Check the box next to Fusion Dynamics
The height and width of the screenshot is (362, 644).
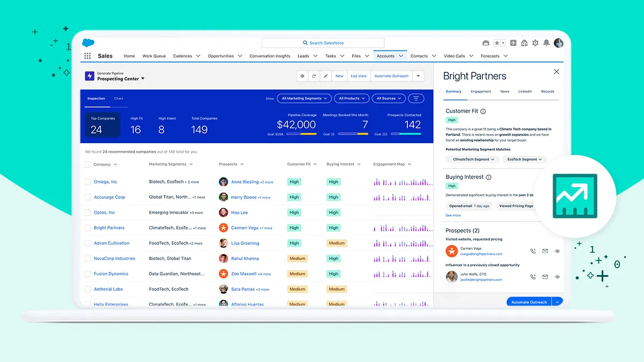point(86,274)
